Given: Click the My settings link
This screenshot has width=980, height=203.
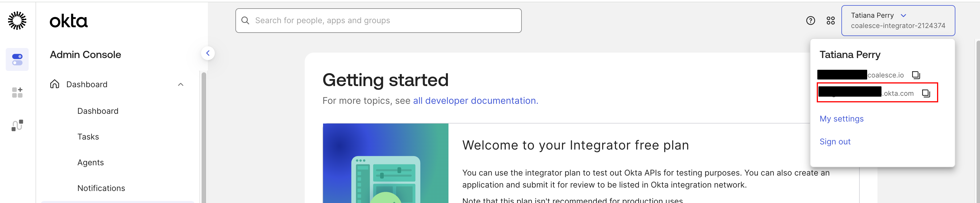Looking at the screenshot, I should point(841,119).
